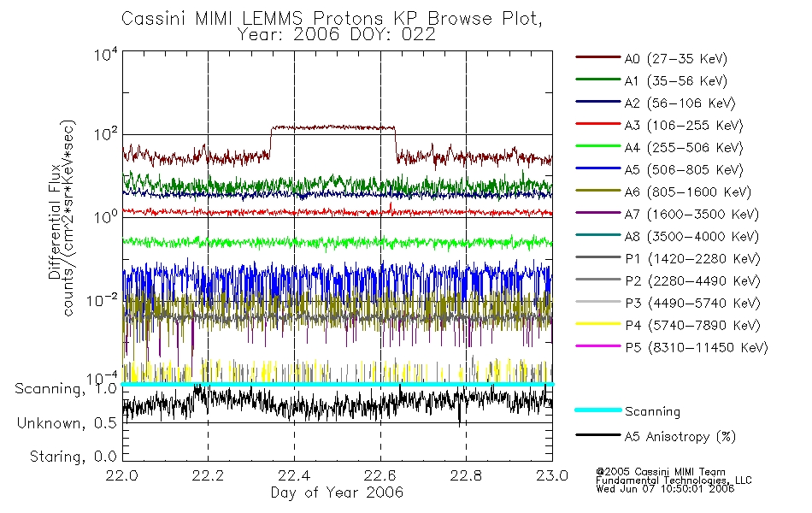Click the A7 (1600-3500 KeV) legend label

tap(691, 215)
